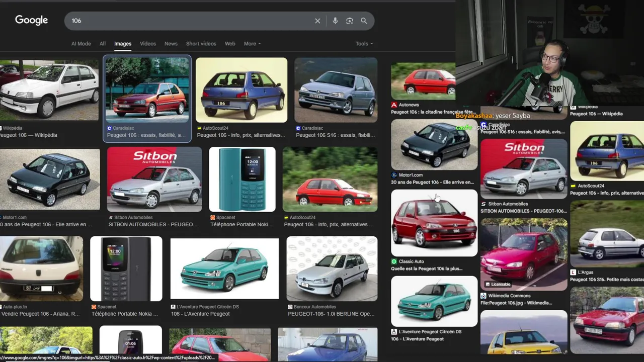Open Sitbon Automobiles silver car thumbnail in grid
The height and width of the screenshot is (362, 644).
tap(154, 179)
